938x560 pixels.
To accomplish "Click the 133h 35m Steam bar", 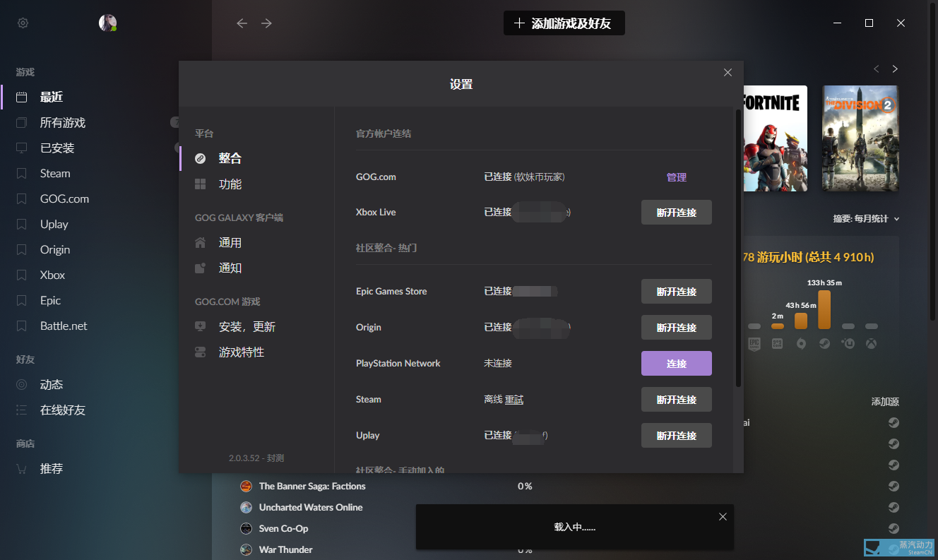I will [x=824, y=309].
